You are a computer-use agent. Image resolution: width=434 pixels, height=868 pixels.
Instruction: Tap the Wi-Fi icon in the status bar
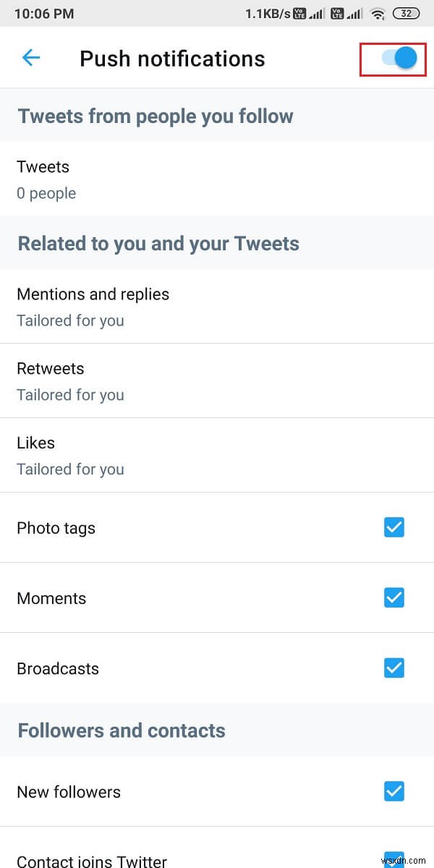point(378,13)
